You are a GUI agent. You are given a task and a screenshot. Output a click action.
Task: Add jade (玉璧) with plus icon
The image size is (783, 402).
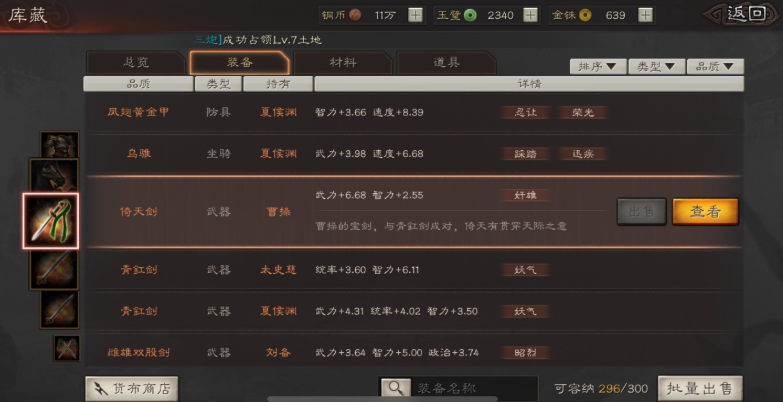pos(530,15)
